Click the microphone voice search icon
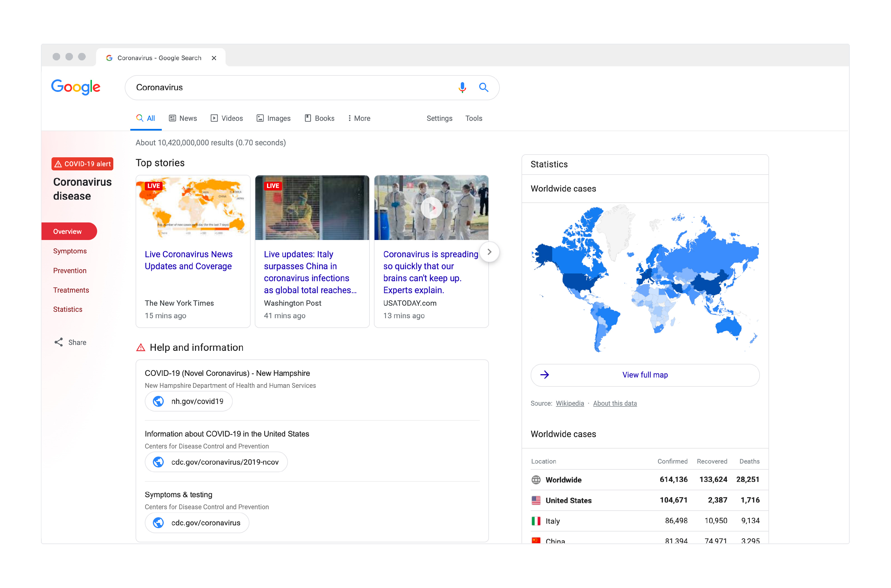This screenshot has height=588, width=891. tap(462, 87)
